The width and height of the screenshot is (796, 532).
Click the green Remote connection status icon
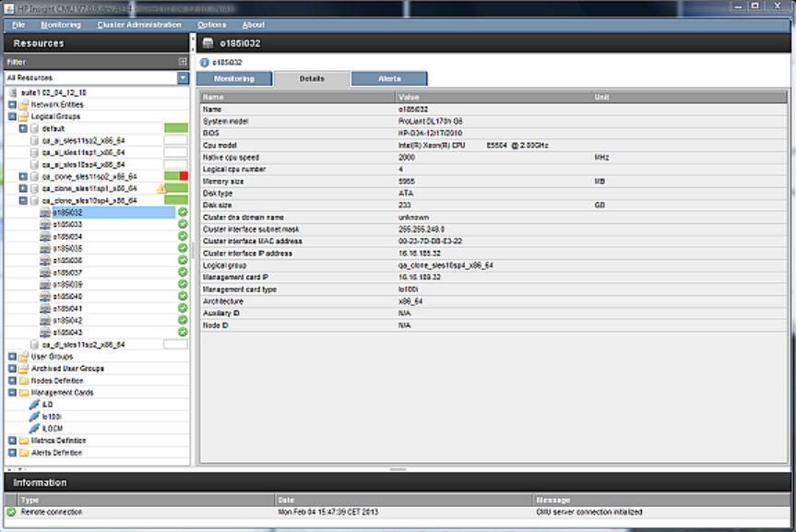click(12, 512)
